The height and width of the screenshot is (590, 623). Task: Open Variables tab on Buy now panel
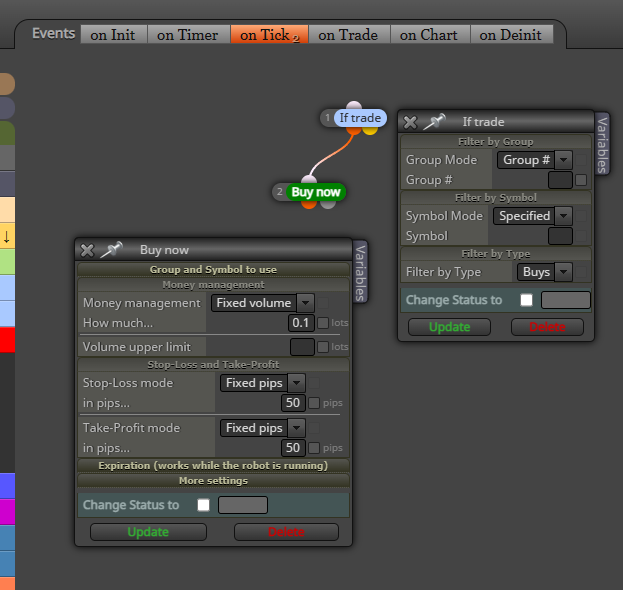click(x=360, y=273)
